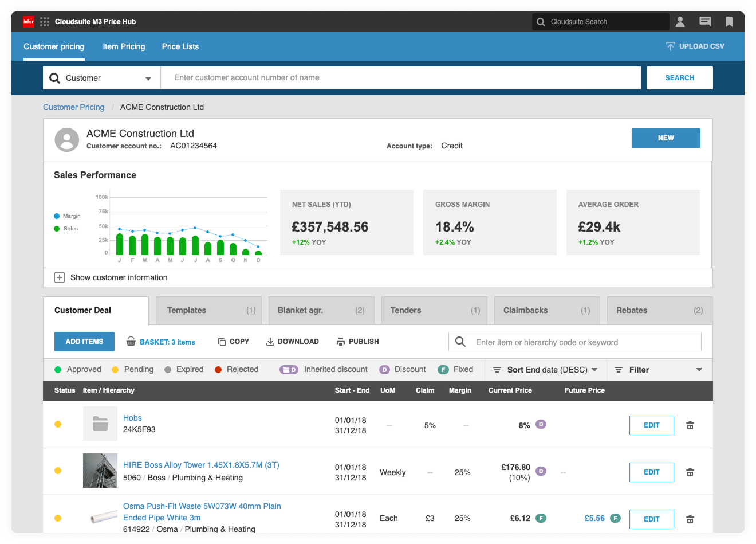The image size is (756, 544).
Task: Open the messages chat icon
Action: [705, 22]
